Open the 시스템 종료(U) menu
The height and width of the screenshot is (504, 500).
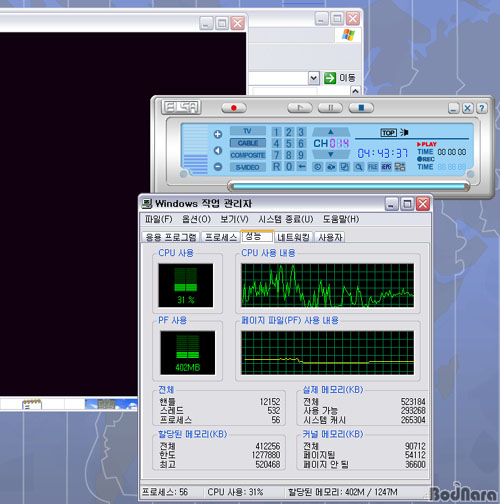pyautogui.click(x=286, y=219)
